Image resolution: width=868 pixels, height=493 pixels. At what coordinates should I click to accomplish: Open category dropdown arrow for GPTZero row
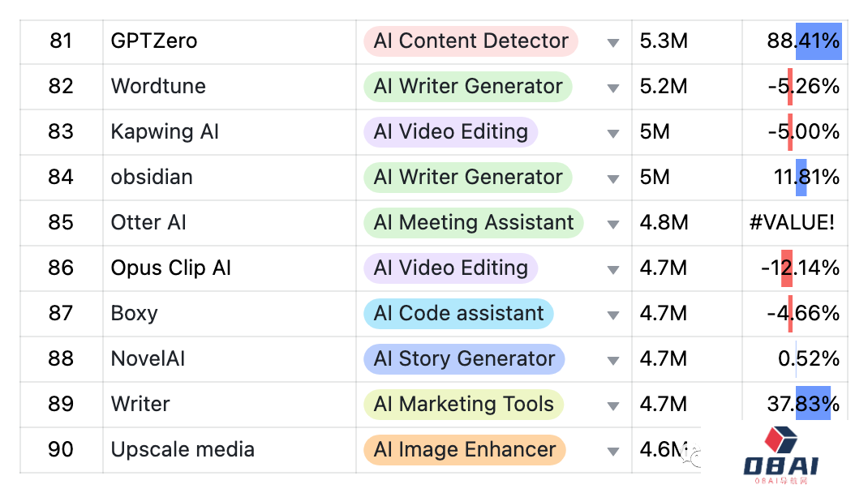click(x=612, y=43)
